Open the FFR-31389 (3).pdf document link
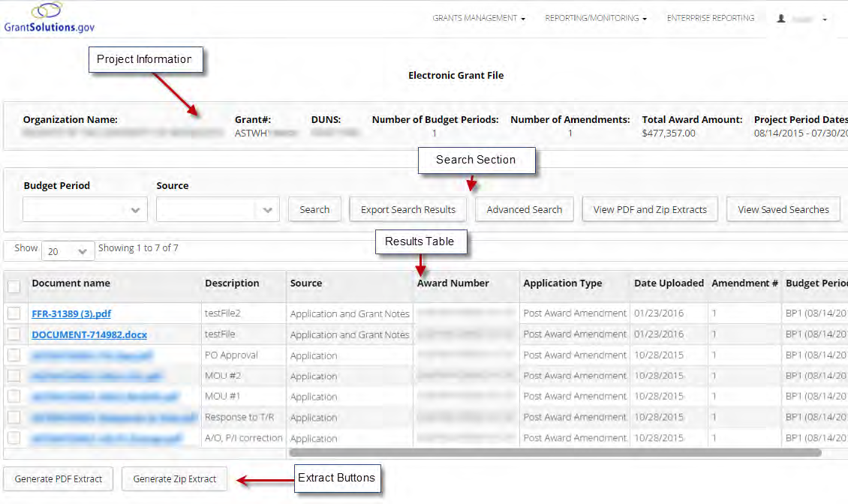The width and height of the screenshot is (848, 504). pyautogui.click(x=71, y=313)
